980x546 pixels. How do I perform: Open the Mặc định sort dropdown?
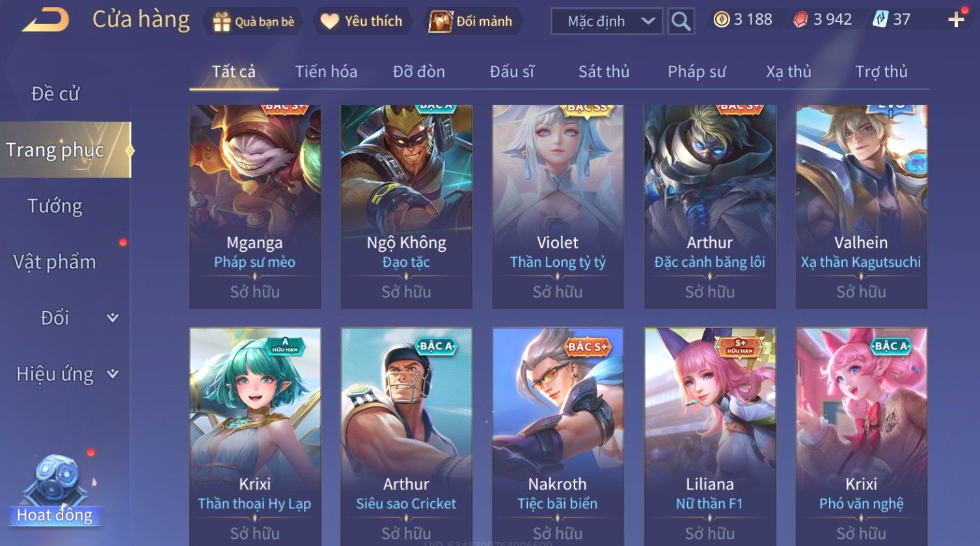[x=607, y=21]
